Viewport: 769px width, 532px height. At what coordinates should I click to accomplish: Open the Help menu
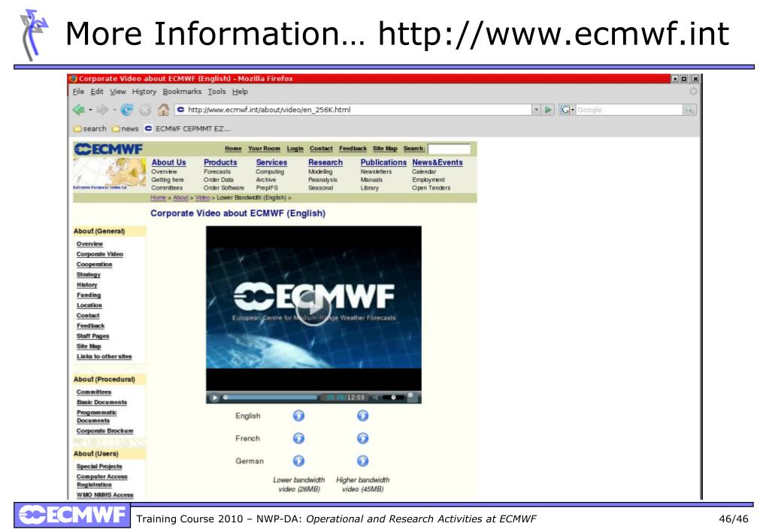click(x=240, y=92)
